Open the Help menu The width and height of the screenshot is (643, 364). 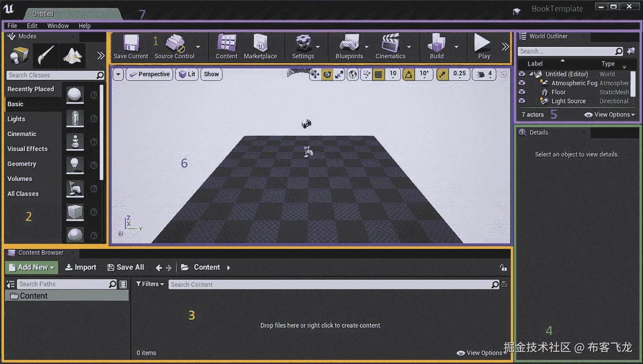85,26
